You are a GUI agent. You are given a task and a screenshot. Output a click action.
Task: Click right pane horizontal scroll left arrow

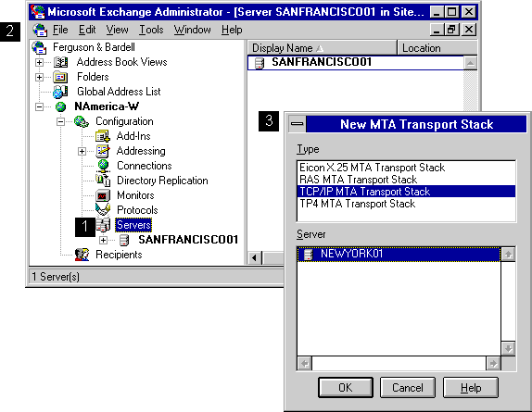point(255,258)
